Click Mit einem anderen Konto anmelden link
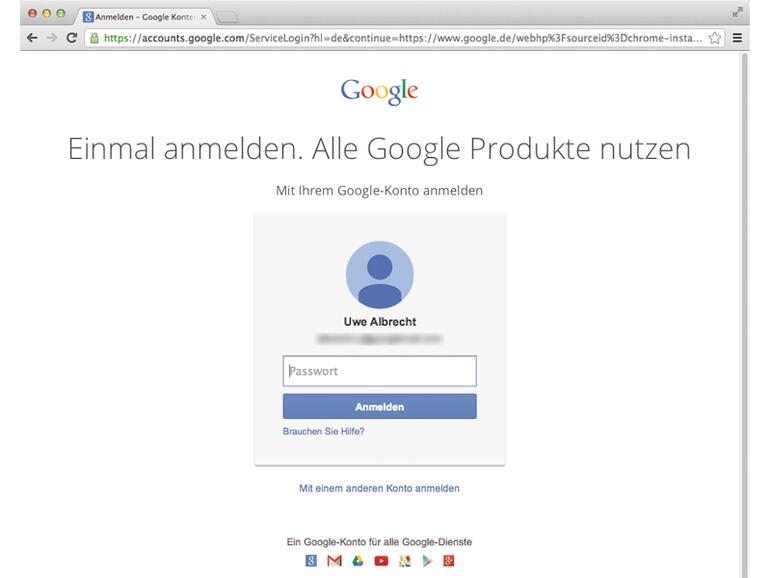The height and width of the screenshot is (578, 770). click(380, 488)
